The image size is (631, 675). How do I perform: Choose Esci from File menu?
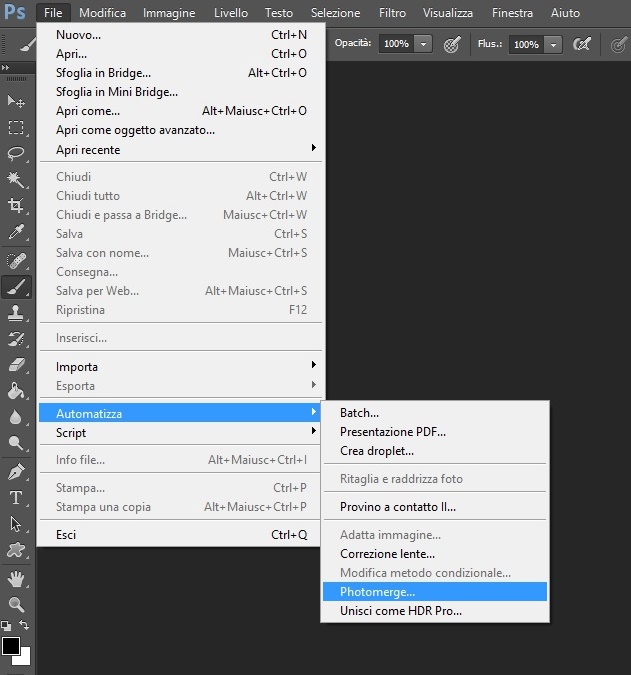181,535
